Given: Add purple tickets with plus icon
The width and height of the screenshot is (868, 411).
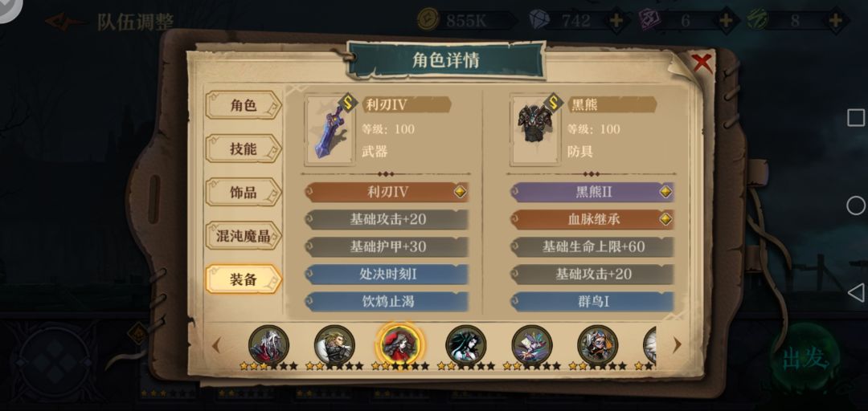Looking at the screenshot, I should pos(726,21).
